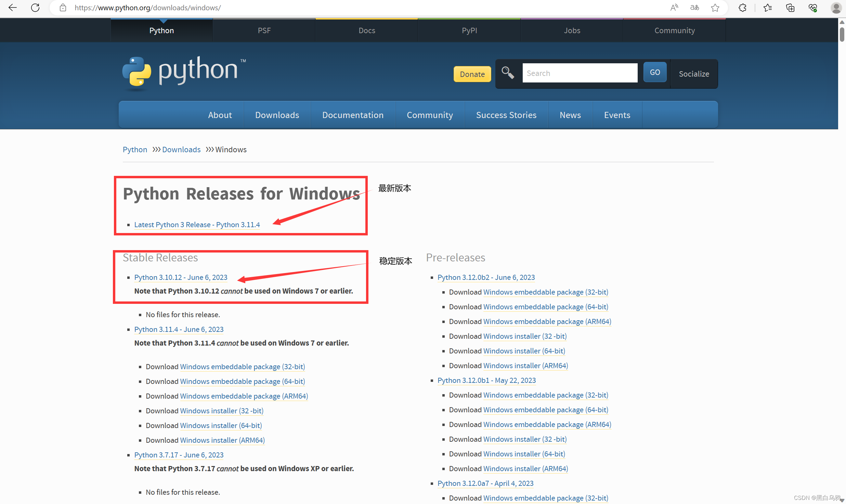The image size is (846, 504).
Task: Add page to favorites via star icon
Action: (x=715, y=8)
